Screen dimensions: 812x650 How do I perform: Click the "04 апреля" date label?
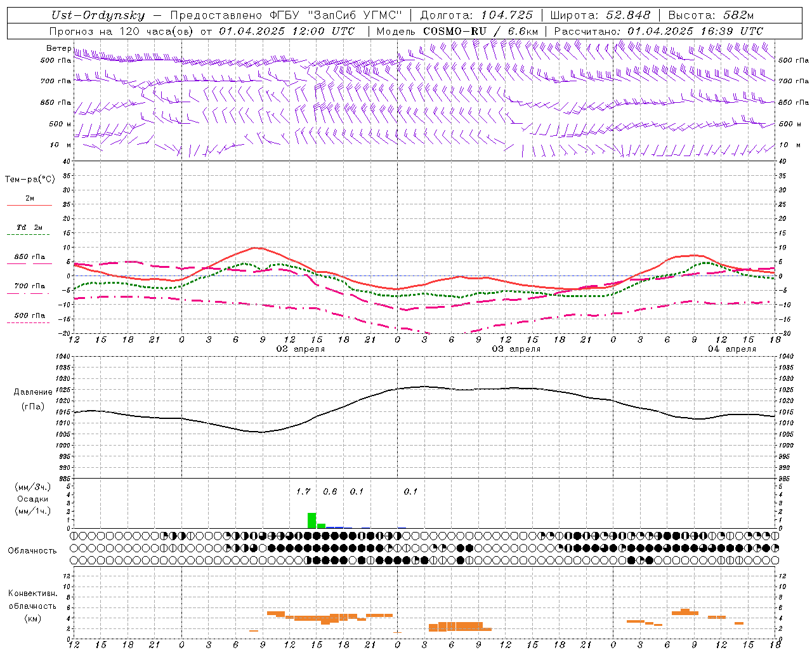pos(732,349)
